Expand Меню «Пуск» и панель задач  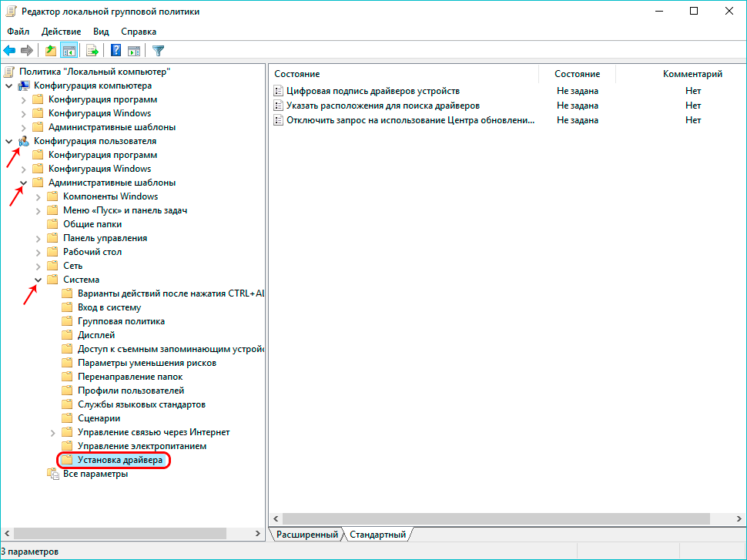point(39,210)
